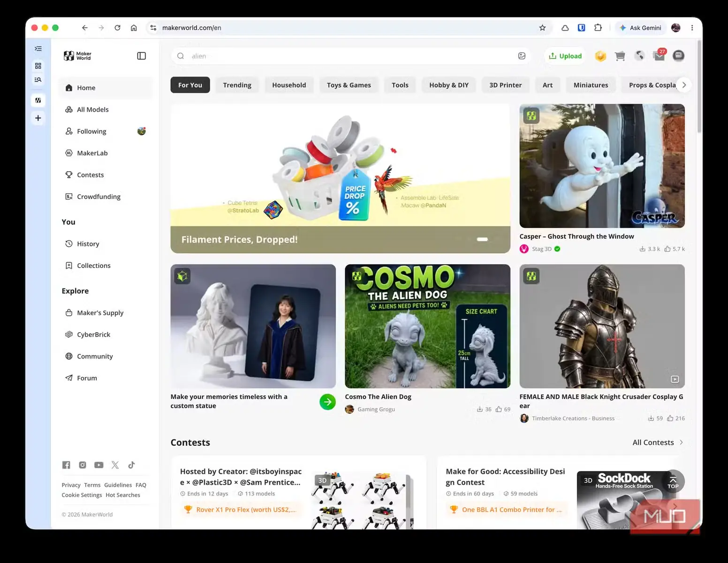
Task: Select the 3D Printer tab
Action: point(505,85)
